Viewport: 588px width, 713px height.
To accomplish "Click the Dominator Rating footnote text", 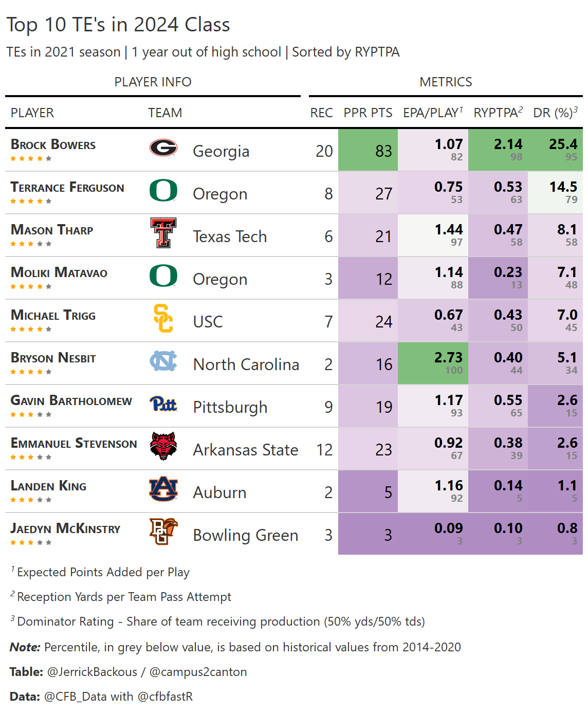I will click(221, 621).
